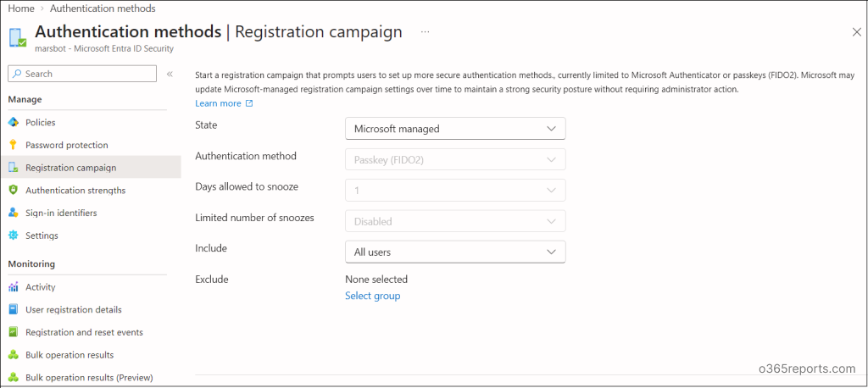This screenshot has width=868, height=388.
Task: Click the None selected exclude value
Action: tap(376, 279)
